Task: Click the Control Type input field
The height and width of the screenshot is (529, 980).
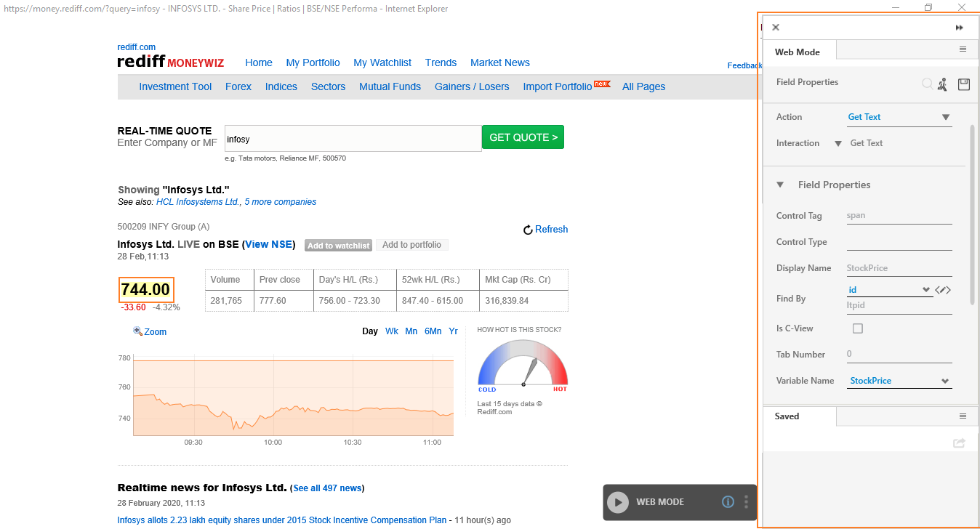Action: [x=899, y=242]
